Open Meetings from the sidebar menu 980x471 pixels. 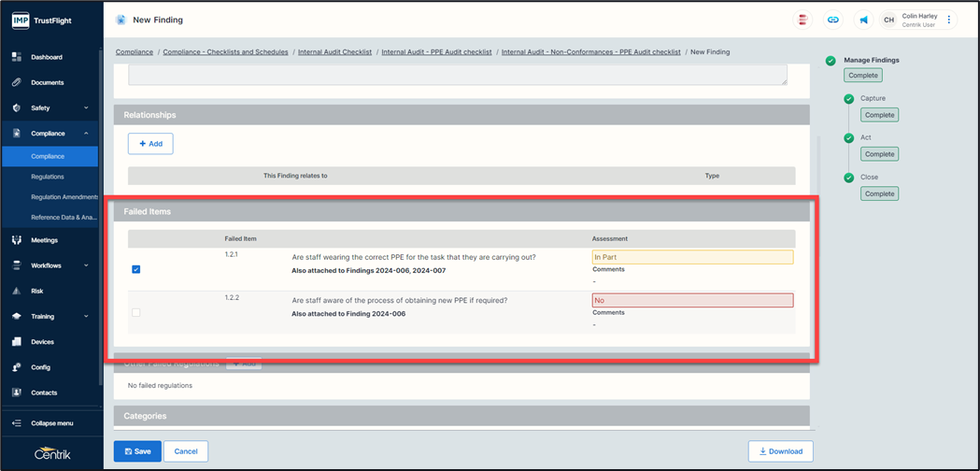(44, 240)
